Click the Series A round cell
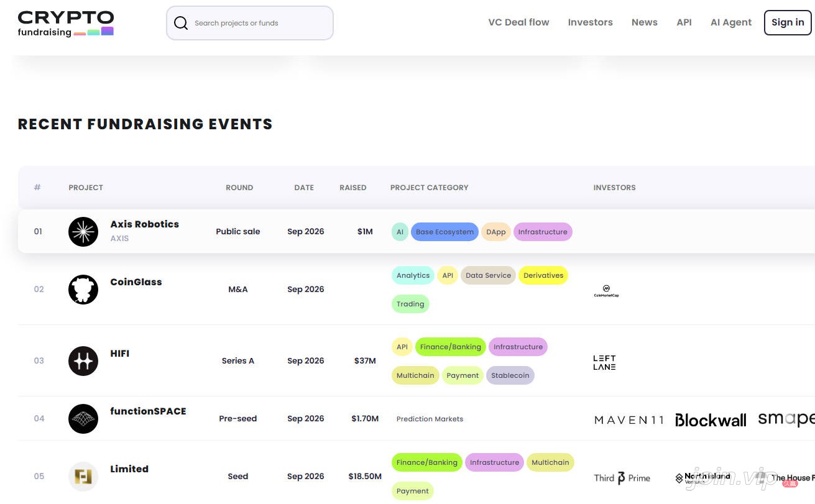 (238, 361)
